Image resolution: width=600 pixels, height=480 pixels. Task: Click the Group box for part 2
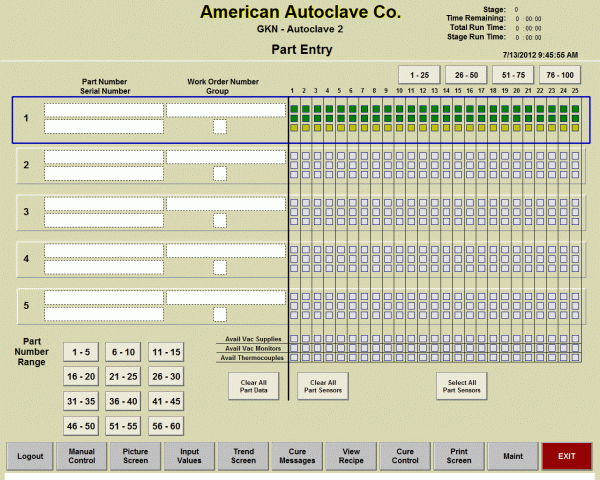219,173
